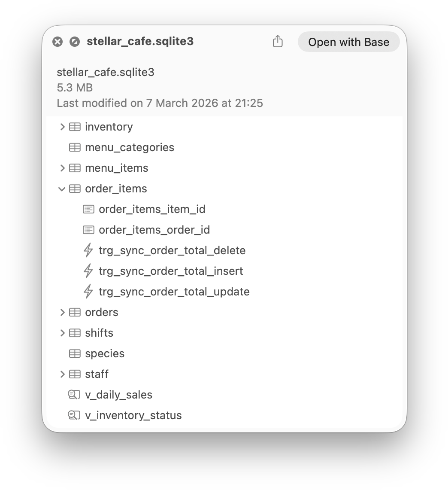Collapse the order_items table node
The image size is (448, 490).
pyautogui.click(x=62, y=189)
